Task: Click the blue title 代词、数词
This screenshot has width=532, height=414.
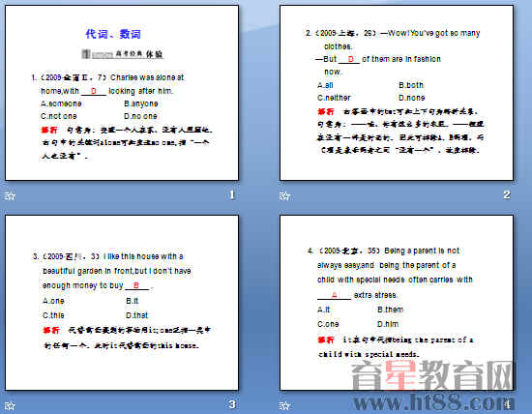Action: click(113, 34)
